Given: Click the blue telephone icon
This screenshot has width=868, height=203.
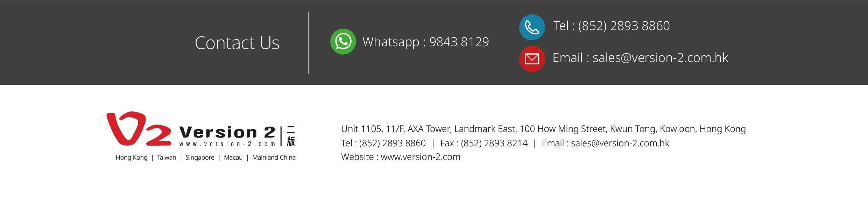Looking at the screenshot, I should point(532,27).
